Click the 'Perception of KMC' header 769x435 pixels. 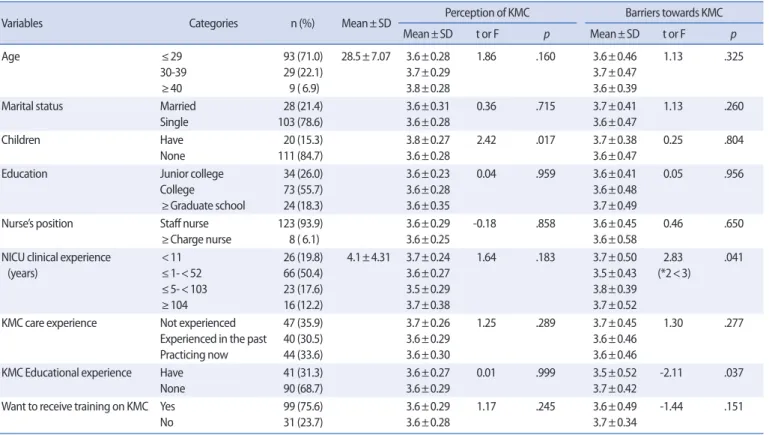point(487,13)
